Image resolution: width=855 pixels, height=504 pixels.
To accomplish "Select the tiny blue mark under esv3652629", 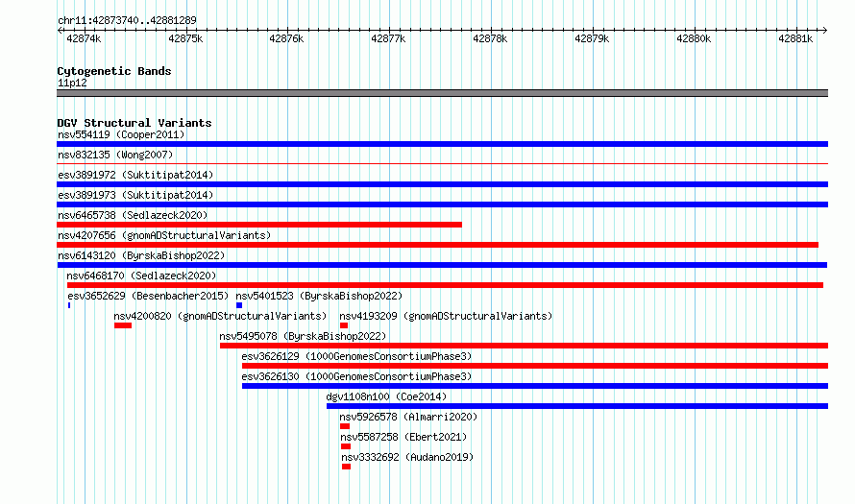I will [x=69, y=305].
